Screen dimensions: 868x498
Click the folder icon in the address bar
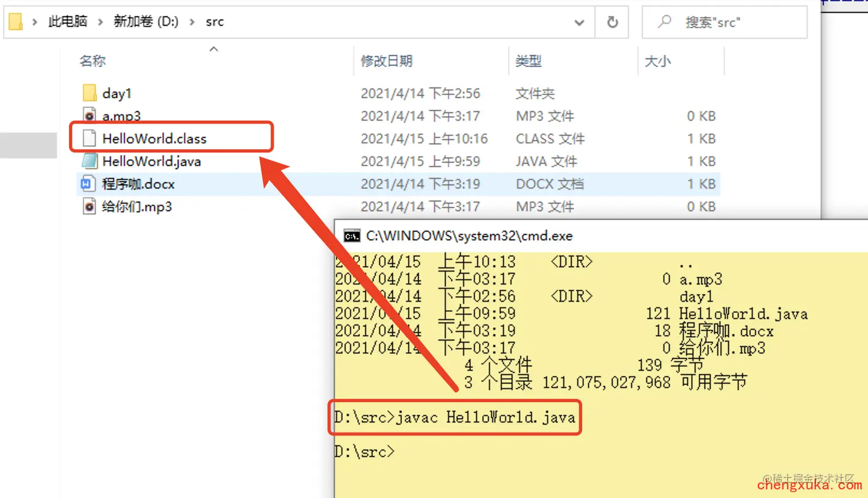point(15,22)
